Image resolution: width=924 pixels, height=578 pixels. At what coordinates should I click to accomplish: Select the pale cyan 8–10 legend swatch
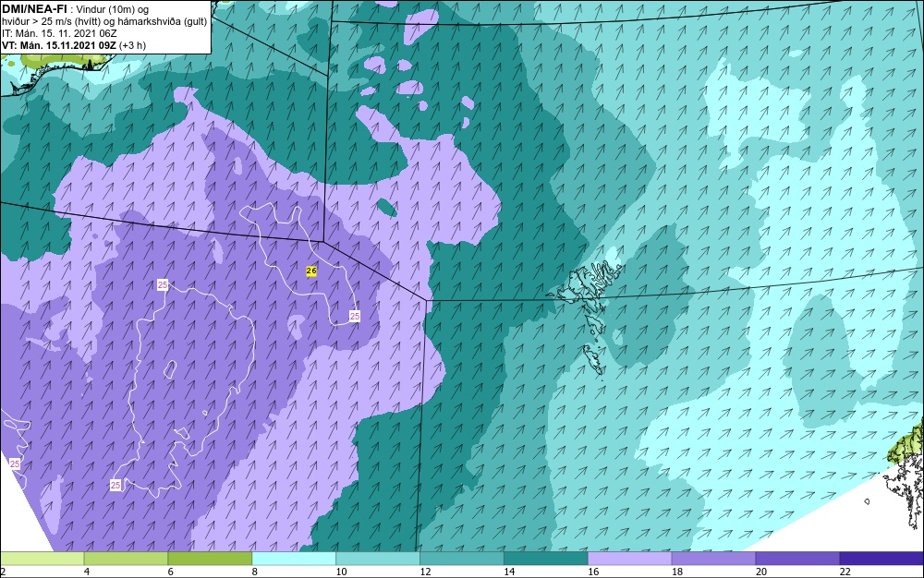294,559
